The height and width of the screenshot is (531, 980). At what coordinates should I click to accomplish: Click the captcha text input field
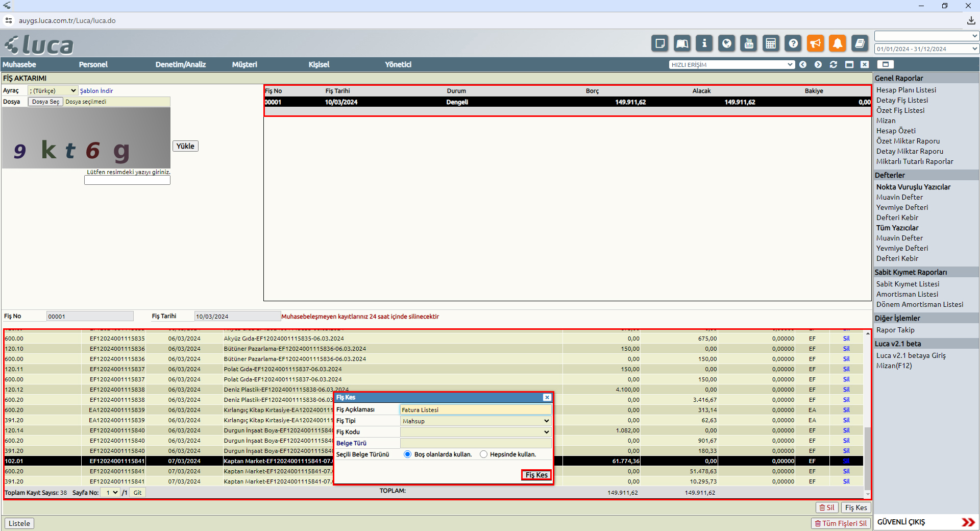127,180
